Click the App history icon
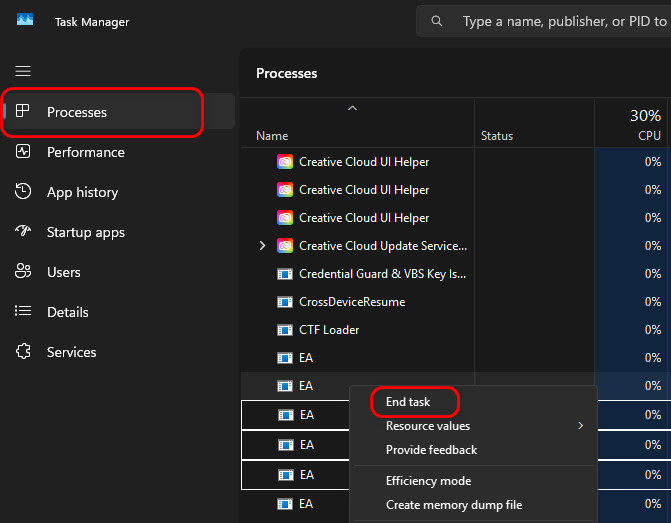The height and width of the screenshot is (523, 671). point(24,192)
